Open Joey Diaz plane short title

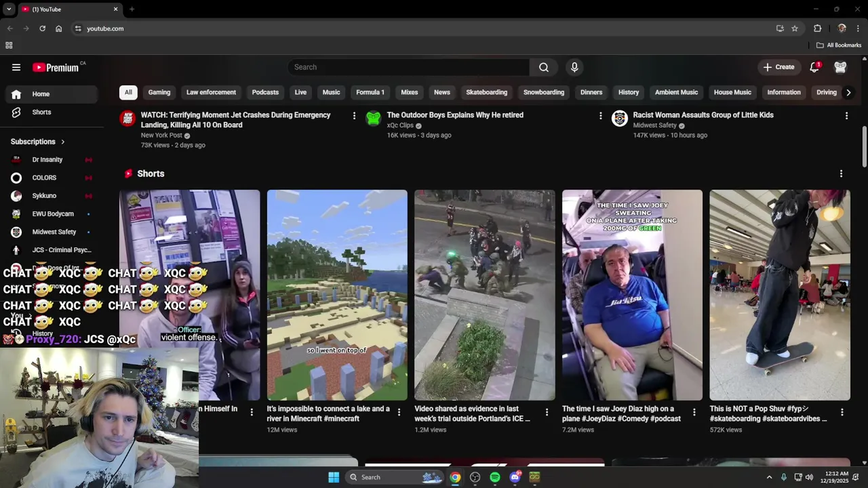click(x=621, y=413)
